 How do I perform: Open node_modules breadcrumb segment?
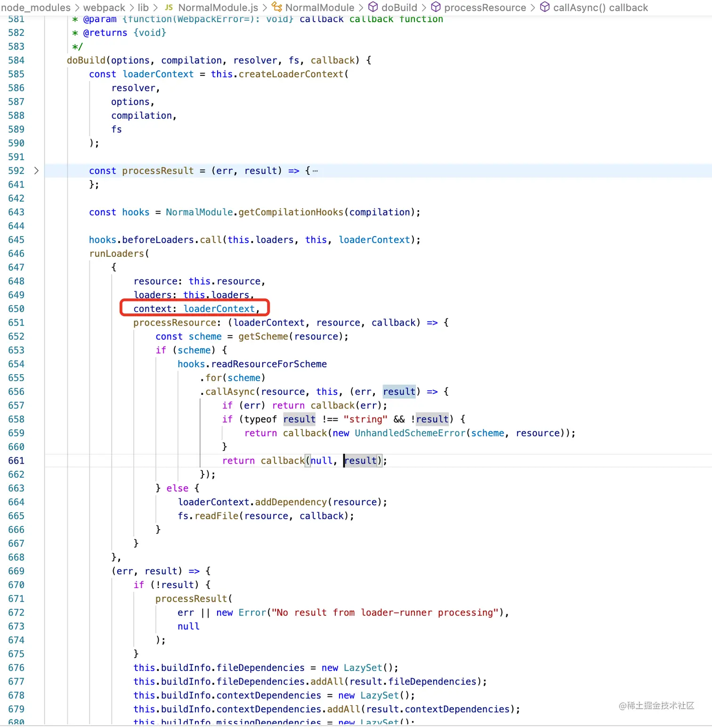[x=36, y=8]
